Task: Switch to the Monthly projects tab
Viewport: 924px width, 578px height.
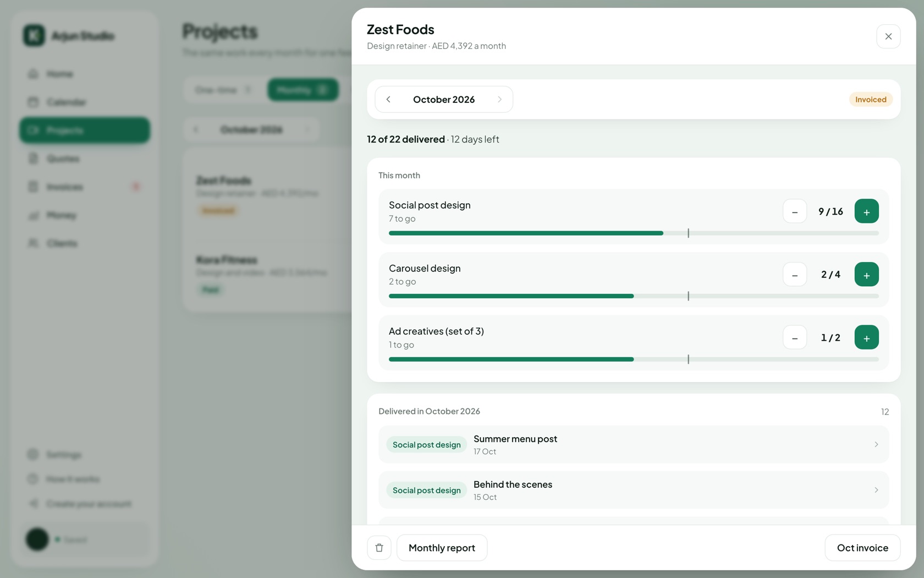Action: (x=303, y=90)
